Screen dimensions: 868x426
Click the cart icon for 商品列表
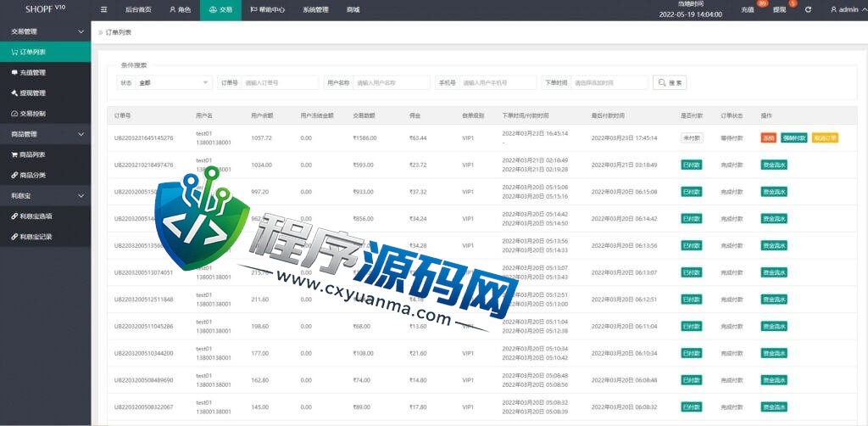coord(14,154)
